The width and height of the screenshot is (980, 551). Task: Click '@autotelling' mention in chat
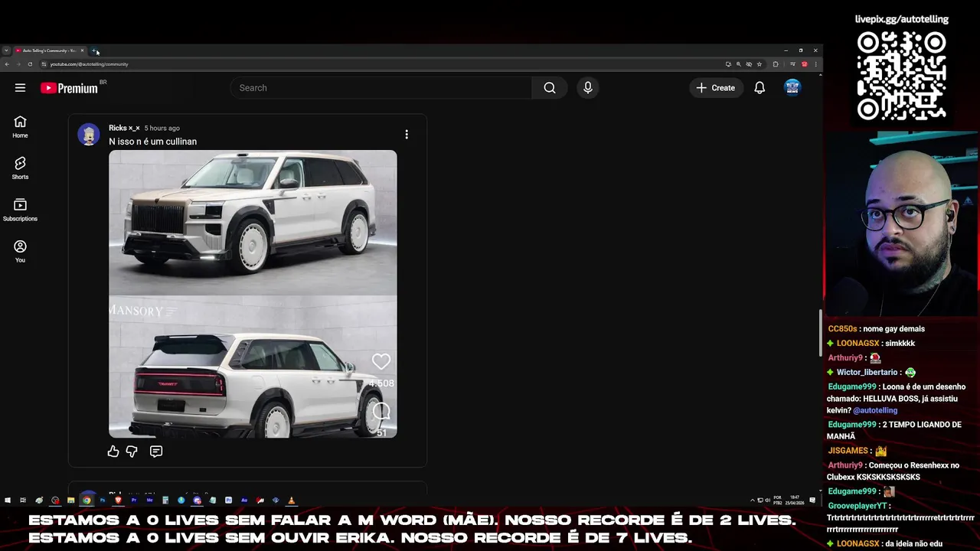[875, 411]
